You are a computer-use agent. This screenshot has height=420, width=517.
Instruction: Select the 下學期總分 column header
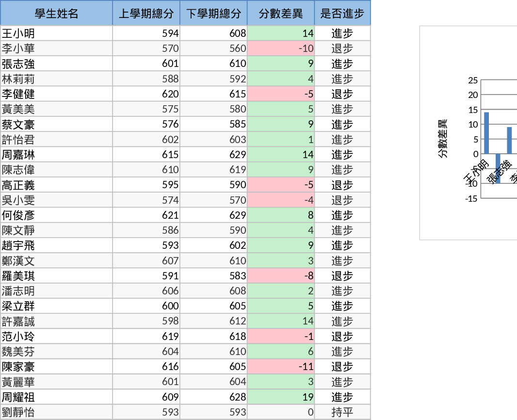[x=214, y=13]
